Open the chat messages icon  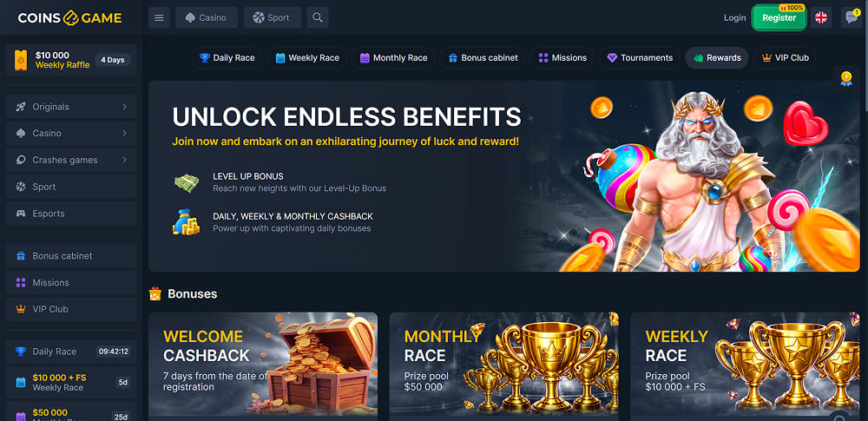coord(851,17)
